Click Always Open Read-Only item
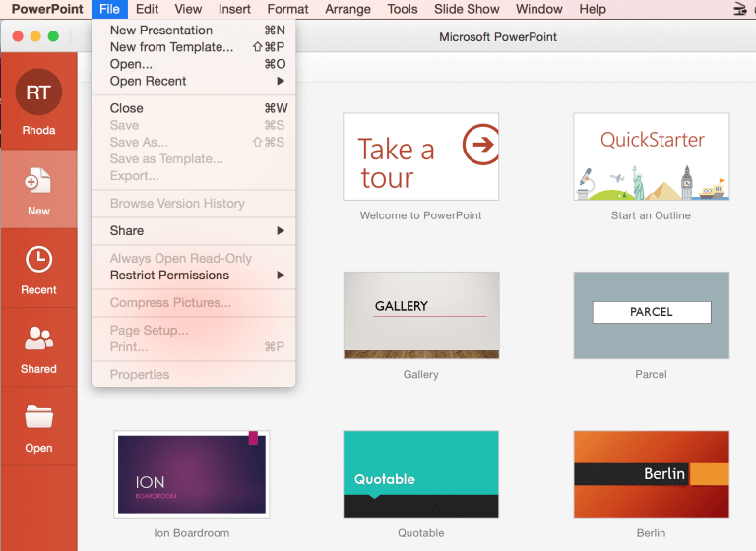The image size is (756, 551). (193, 259)
